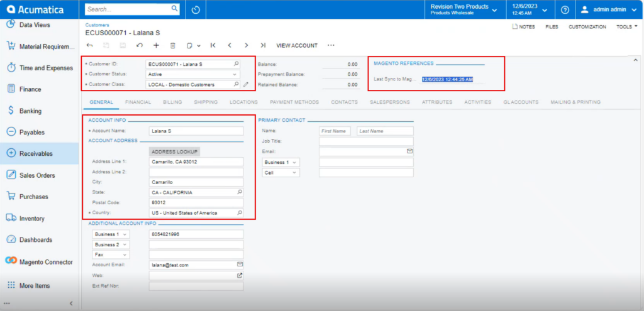Open the more actions ellipsis in toolbar
The height and width of the screenshot is (311, 644).
click(331, 45)
